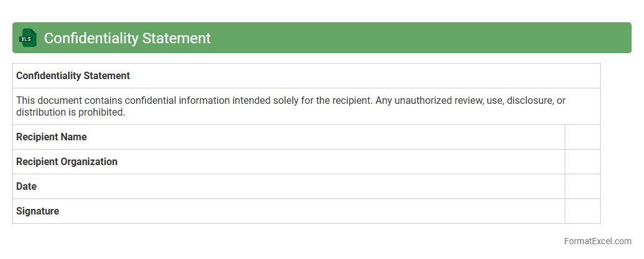The width and height of the screenshot is (644, 259).
Task: Select the Recipient Name label cell
Action: pos(51,137)
